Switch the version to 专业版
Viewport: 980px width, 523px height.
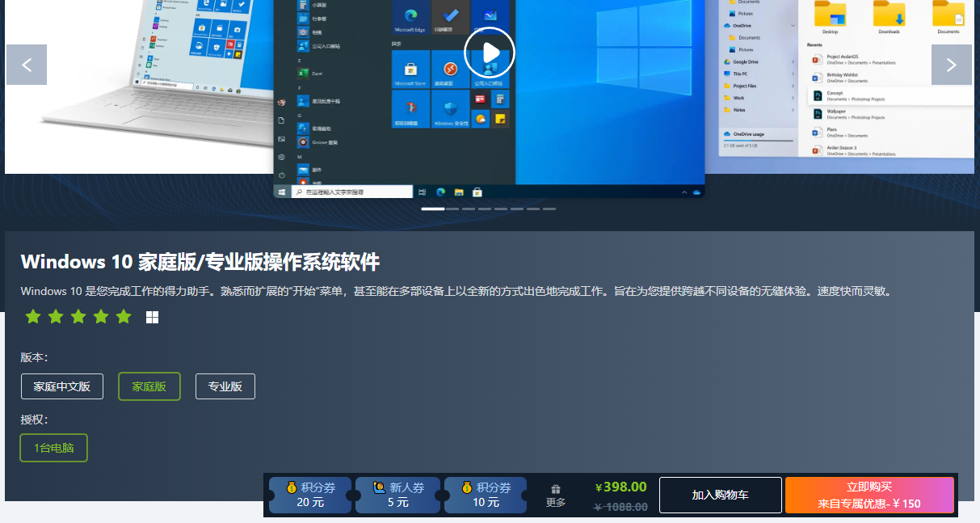click(x=225, y=386)
